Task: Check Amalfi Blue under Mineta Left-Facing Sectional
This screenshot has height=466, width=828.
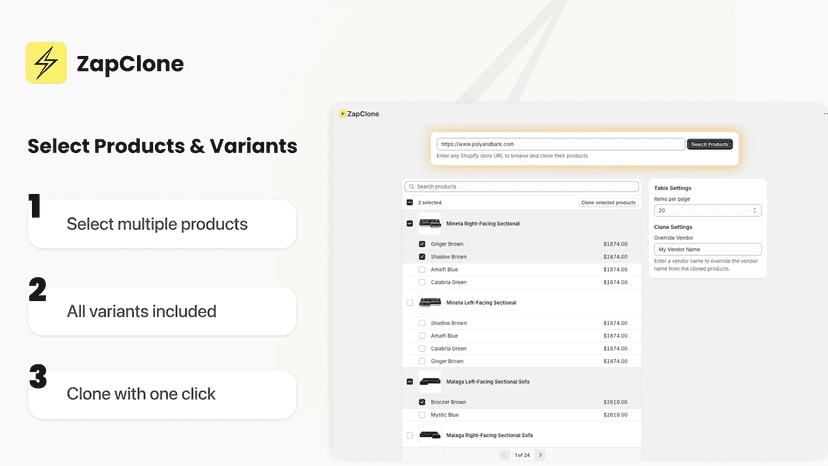Action: (422, 335)
